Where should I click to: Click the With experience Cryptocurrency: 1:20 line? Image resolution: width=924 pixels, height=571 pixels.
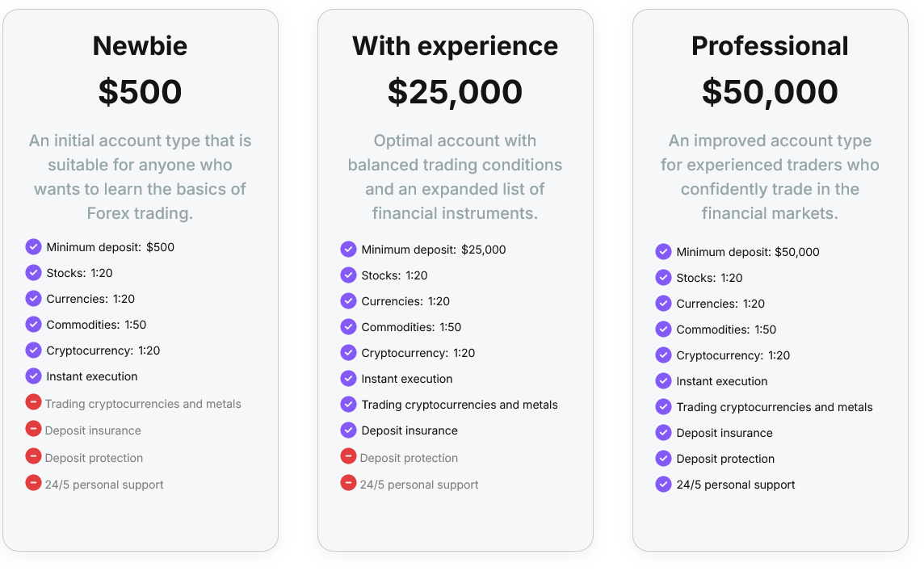pos(418,353)
